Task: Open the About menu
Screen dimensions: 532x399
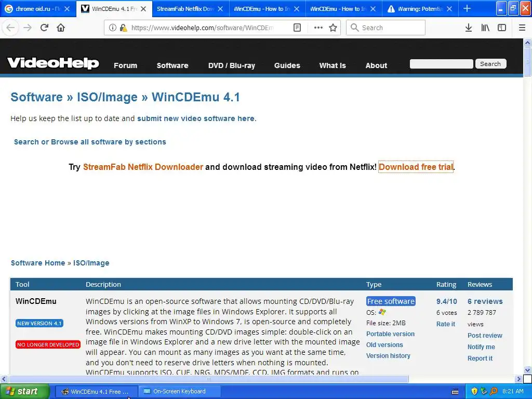Action: click(376, 65)
